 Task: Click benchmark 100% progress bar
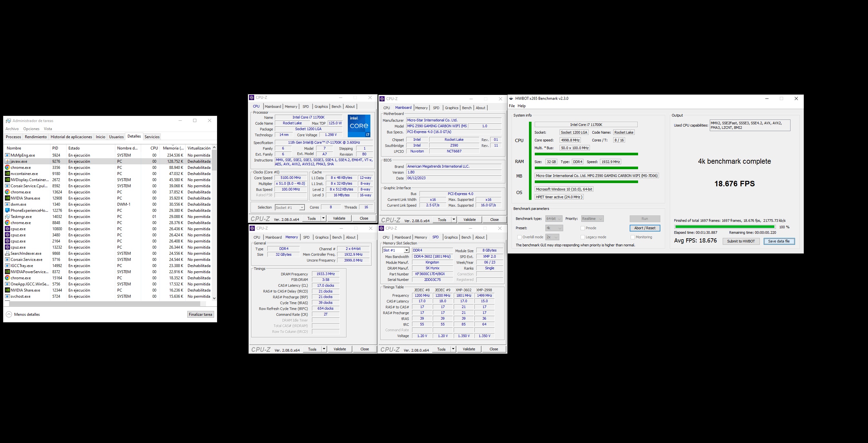pyautogui.click(x=724, y=227)
